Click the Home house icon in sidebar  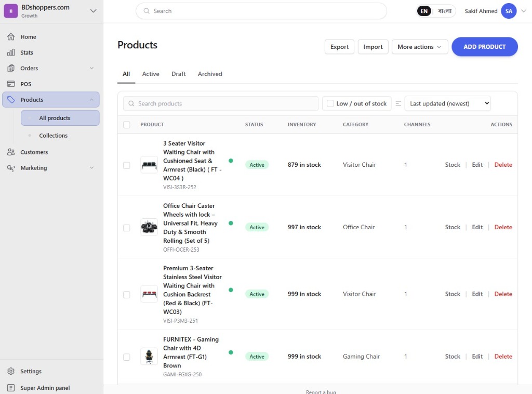(11, 37)
